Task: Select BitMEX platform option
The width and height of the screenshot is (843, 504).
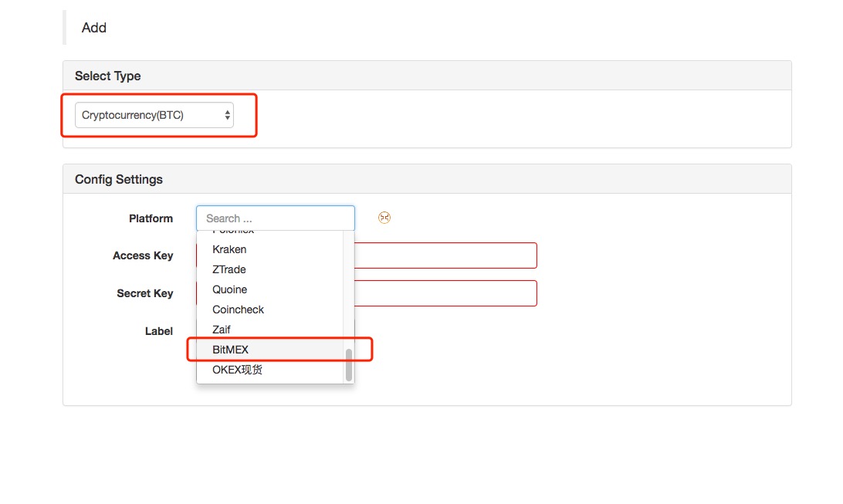Action: 270,350
